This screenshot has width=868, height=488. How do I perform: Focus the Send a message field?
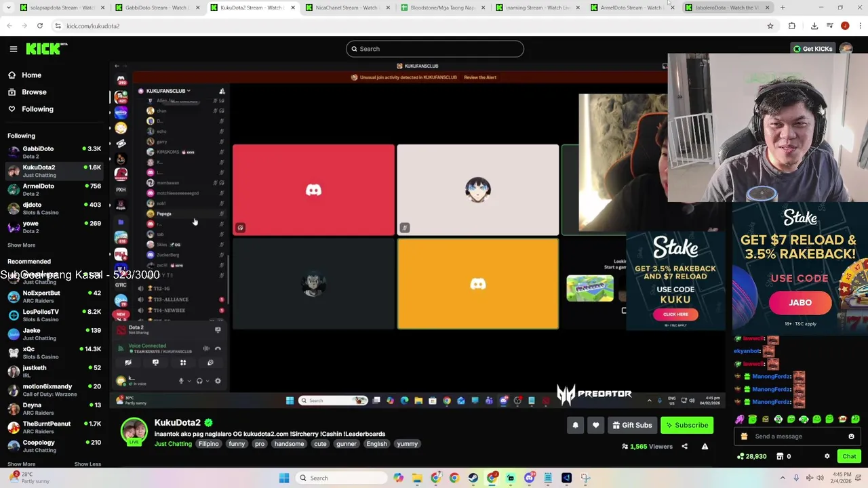point(797,436)
